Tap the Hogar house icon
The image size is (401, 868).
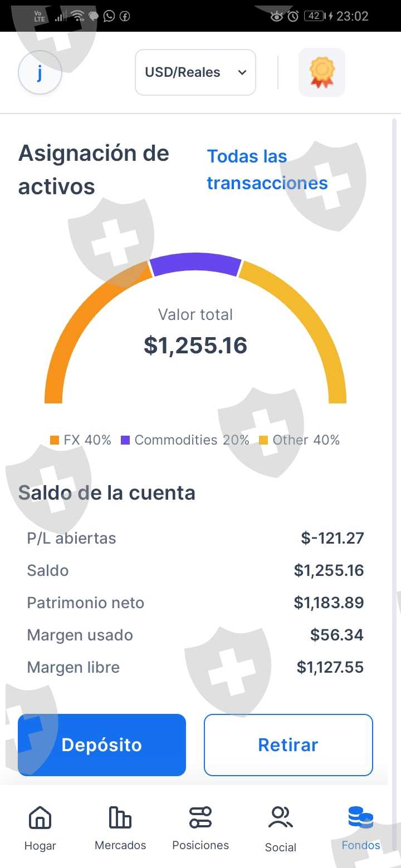40,818
